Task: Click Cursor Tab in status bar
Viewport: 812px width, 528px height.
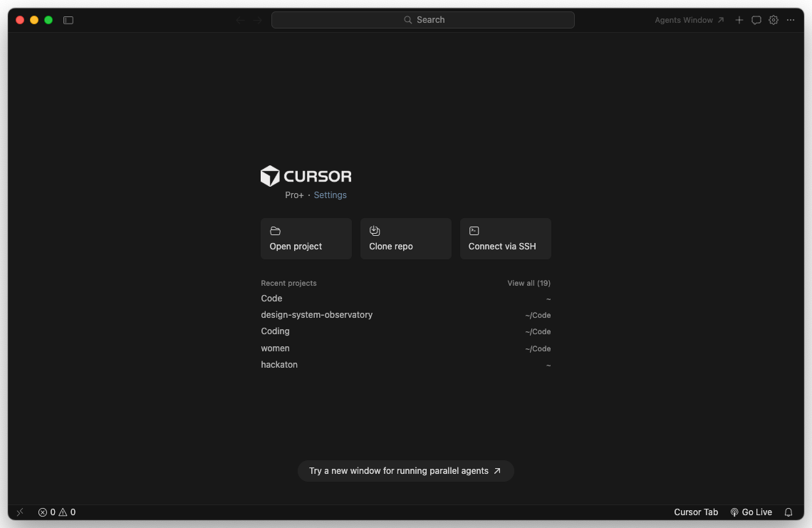Action: 695,512
